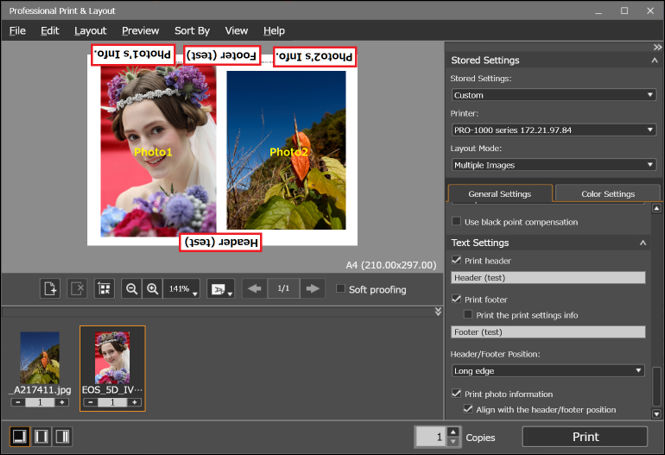Collapse the settings panel double arrow

pos(657,47)
